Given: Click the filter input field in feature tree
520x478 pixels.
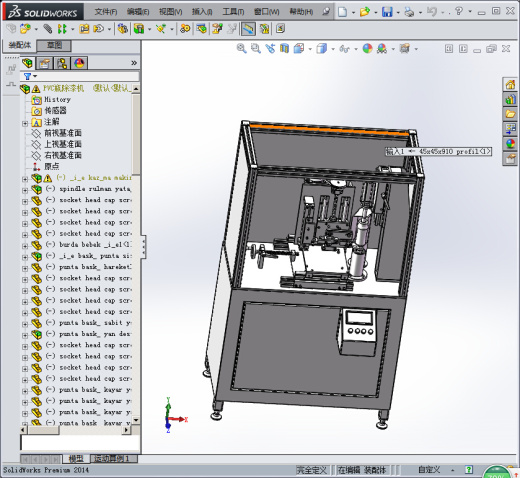Looking at the screenshot, I should (x=85, y=76).
